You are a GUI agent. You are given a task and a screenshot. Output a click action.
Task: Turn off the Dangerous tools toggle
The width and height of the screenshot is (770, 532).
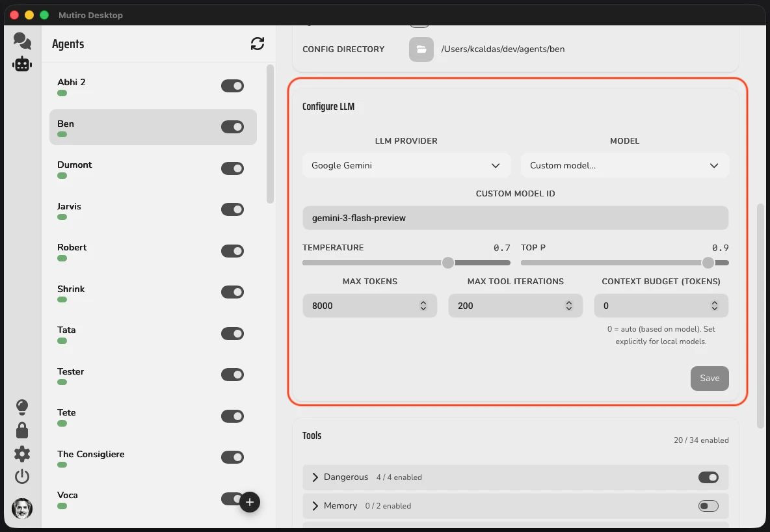[x=708, y=477]
